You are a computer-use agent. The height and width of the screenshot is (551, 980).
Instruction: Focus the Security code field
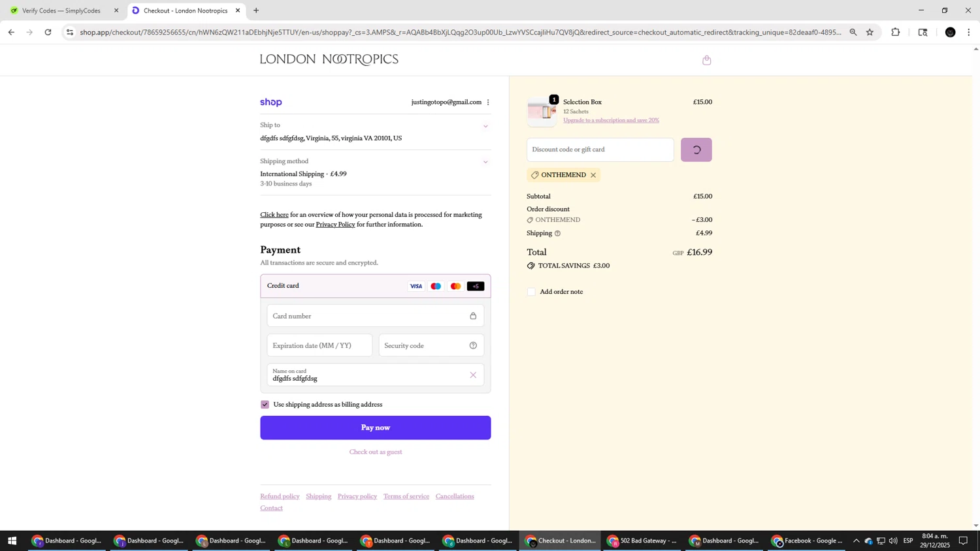click(x=431, y=345)
